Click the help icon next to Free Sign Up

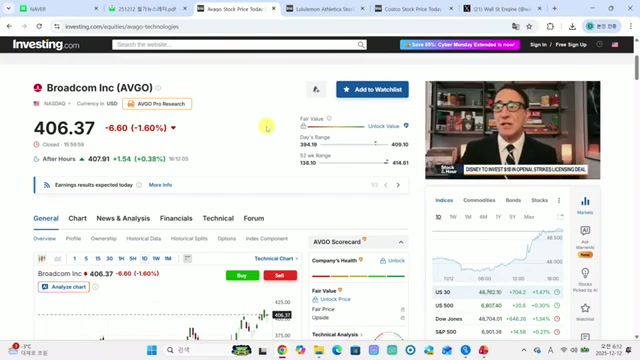[599, 44]
